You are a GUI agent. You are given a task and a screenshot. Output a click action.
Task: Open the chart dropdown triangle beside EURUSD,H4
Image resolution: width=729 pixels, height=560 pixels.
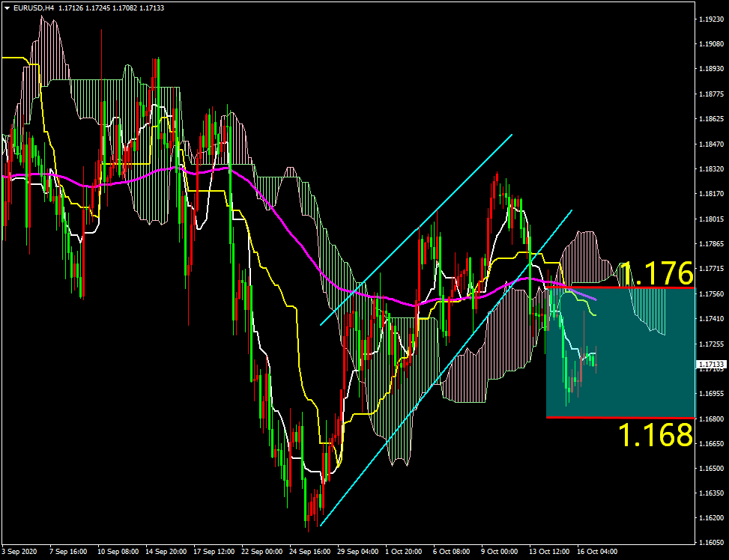coord(7,7)
